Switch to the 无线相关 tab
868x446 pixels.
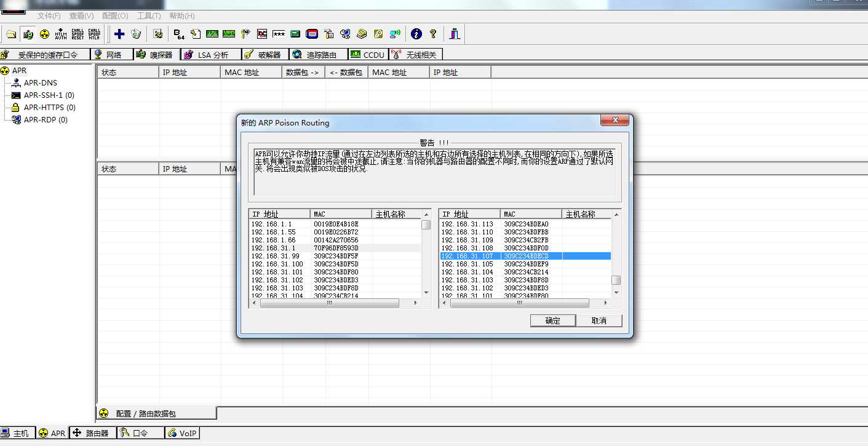[415, 55]
